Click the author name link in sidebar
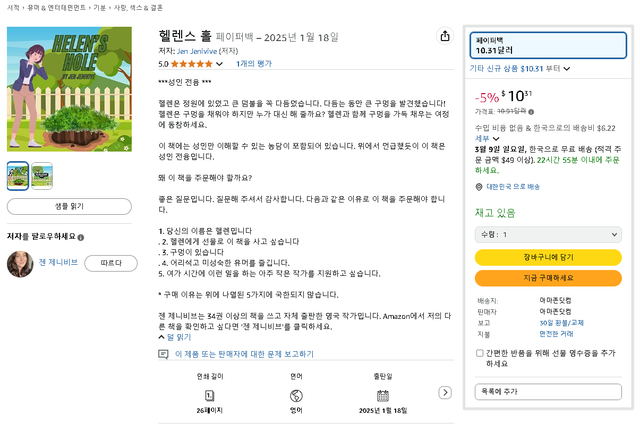Viewport: 640px width, 429px height. (58, 262)
